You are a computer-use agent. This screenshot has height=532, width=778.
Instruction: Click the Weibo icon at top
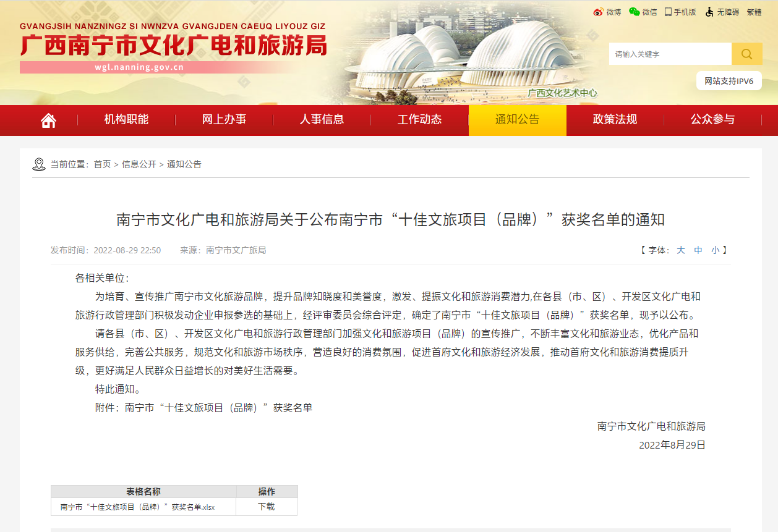598,12
